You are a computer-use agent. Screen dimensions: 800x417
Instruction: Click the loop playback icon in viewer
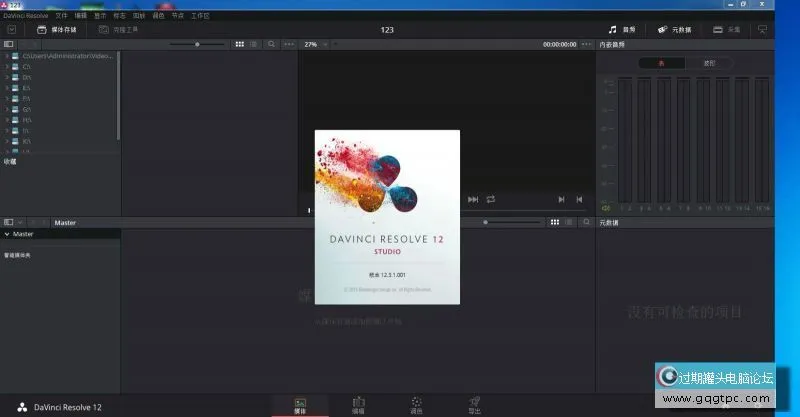pyautogui.click(x=491, y=199)
